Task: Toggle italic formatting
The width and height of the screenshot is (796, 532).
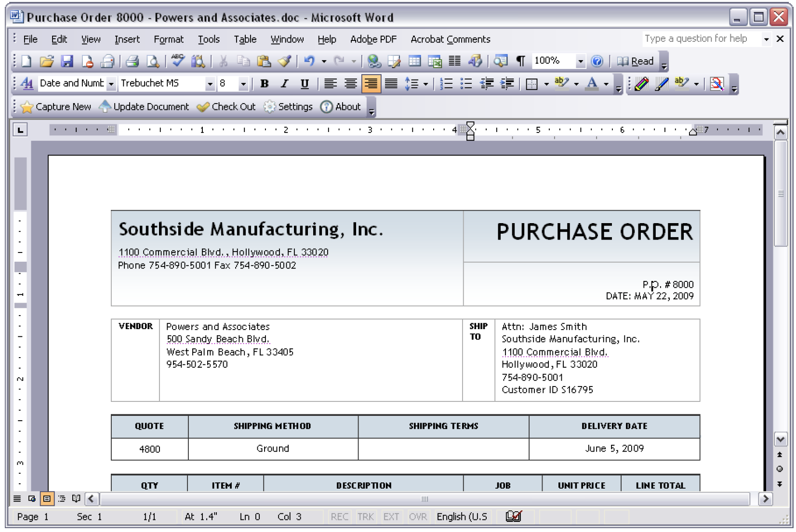Action: [x=284, y=83]
